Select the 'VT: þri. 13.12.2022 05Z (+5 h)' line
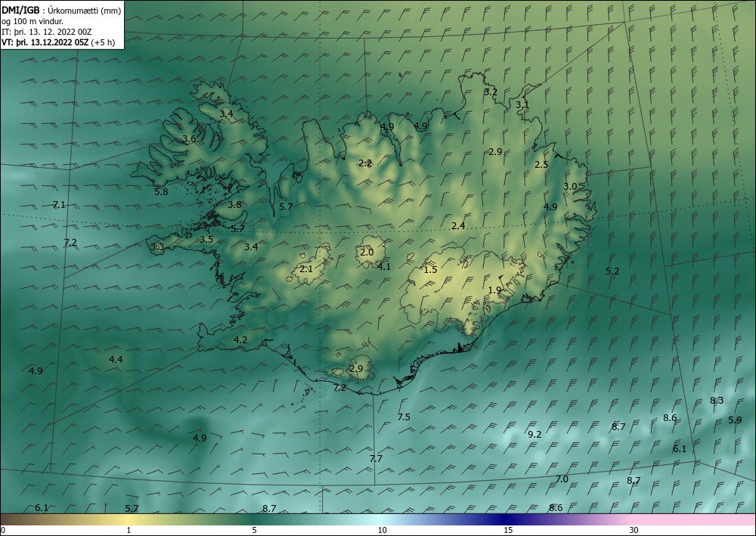Screen dimensions: 756x536 (58, 42)
